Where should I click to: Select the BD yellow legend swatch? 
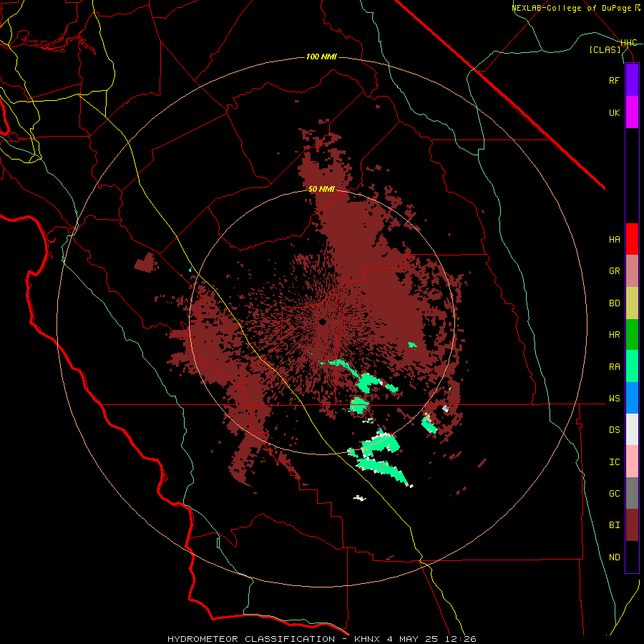(632, 303)
